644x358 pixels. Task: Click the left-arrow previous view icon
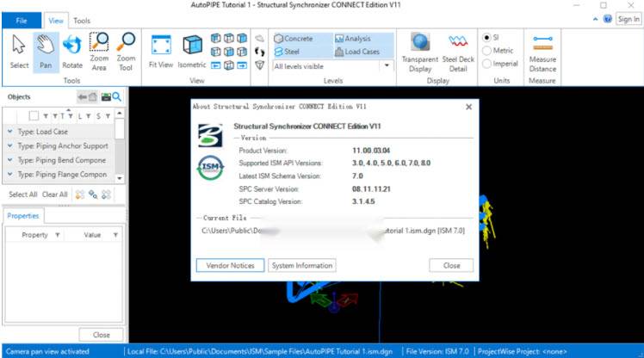click(x=215, y=65)
